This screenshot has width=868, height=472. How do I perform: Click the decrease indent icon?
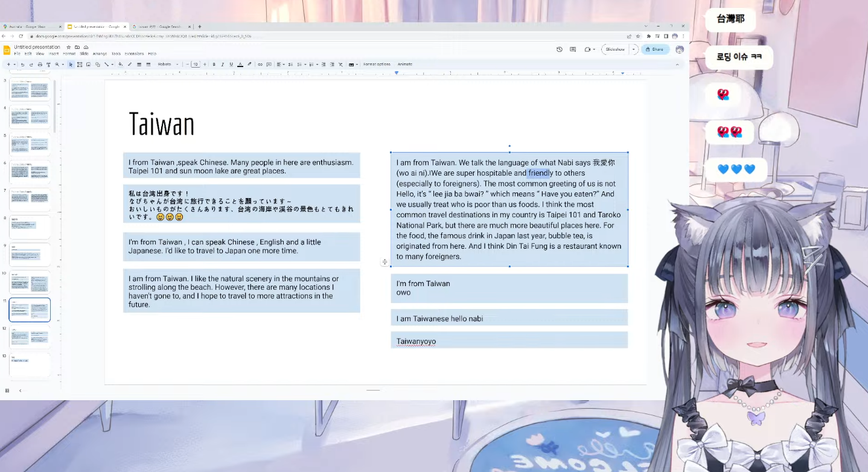[324, 64]
